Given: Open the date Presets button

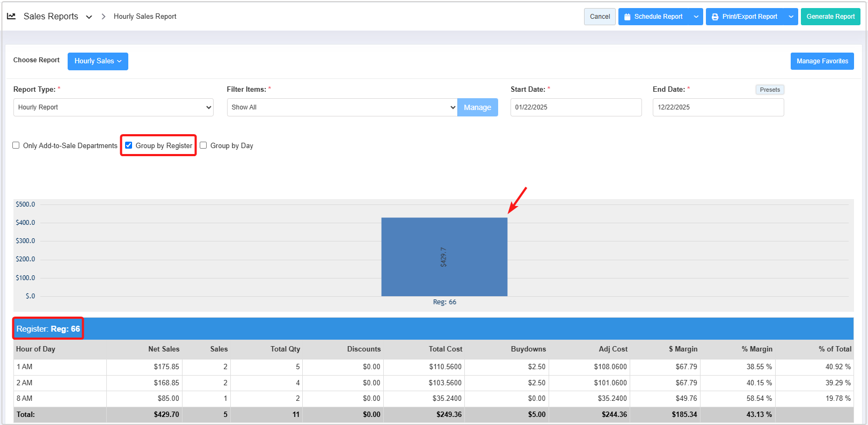Looking at the screenshot, I should click(x=770, y=90).
